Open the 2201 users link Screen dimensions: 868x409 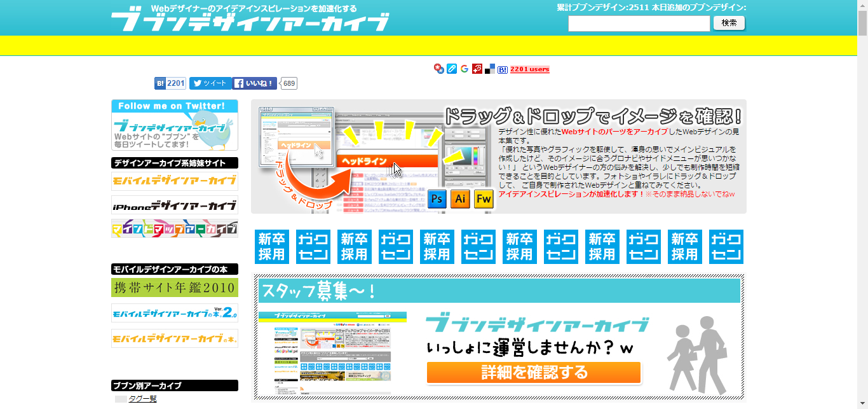529,69
